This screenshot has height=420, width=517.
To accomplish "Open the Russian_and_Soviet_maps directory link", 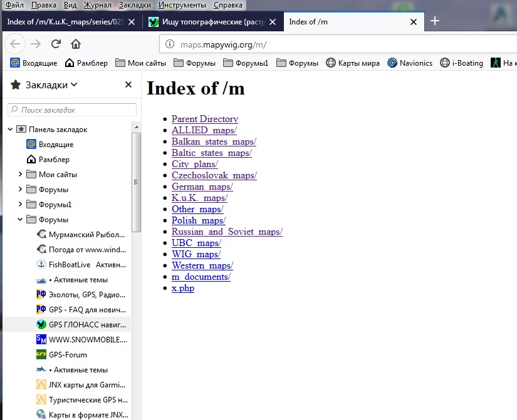I will pyautogui.click(x=227, y=232).
